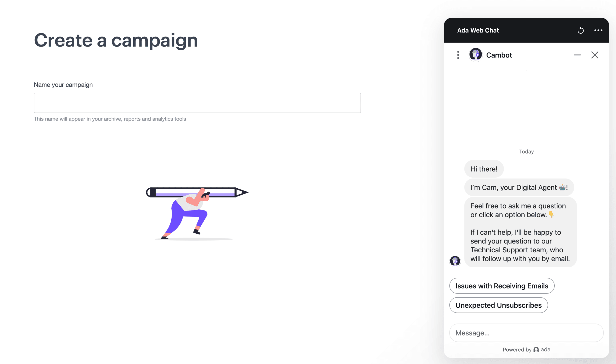The image size is (616, 364).
Task: Click the campaign name text field
Action: [197, 103]
